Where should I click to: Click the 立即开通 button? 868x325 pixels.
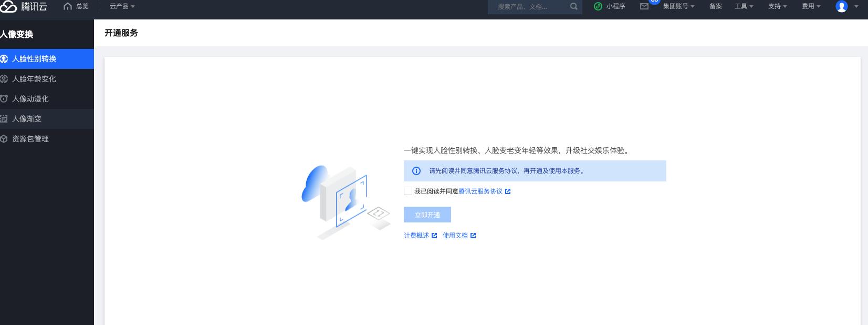(427, 215)
